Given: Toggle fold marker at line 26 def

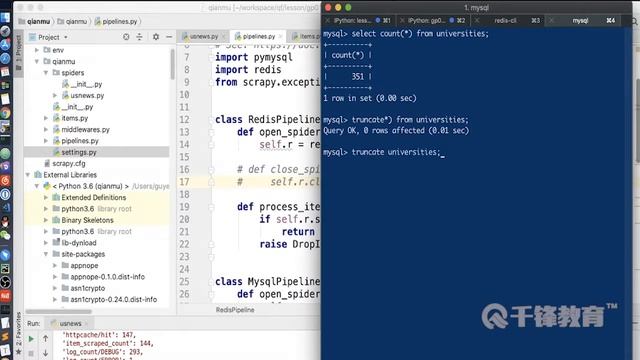Looking at the screenshot, I should point(211,294).
